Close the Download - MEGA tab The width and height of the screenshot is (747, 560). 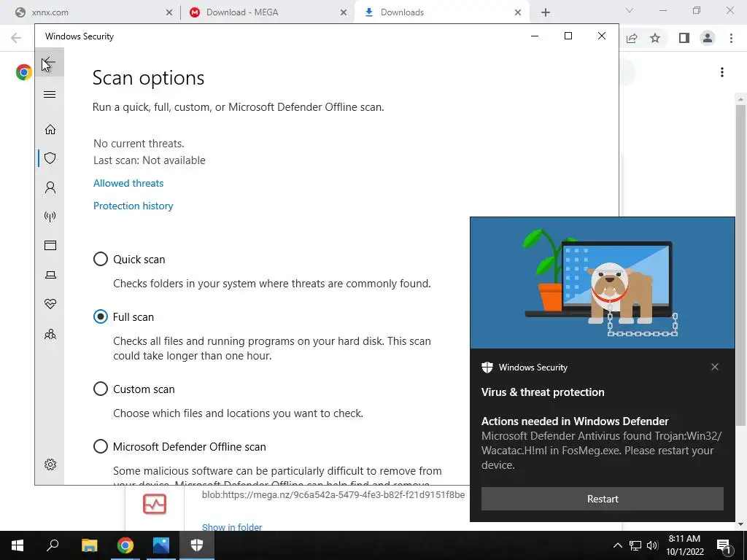click(344, 12)
